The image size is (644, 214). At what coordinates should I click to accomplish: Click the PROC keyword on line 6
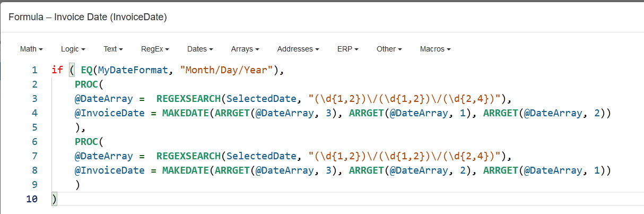click(86, 142)
